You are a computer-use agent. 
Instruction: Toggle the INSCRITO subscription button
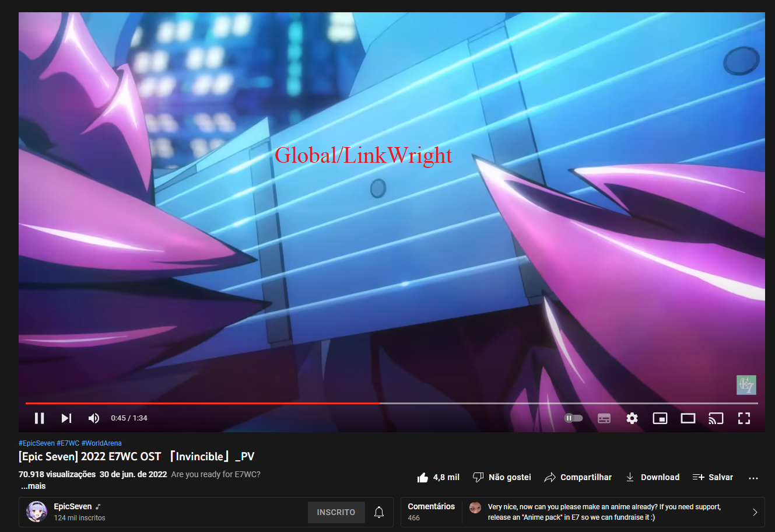tap(336, 512)
